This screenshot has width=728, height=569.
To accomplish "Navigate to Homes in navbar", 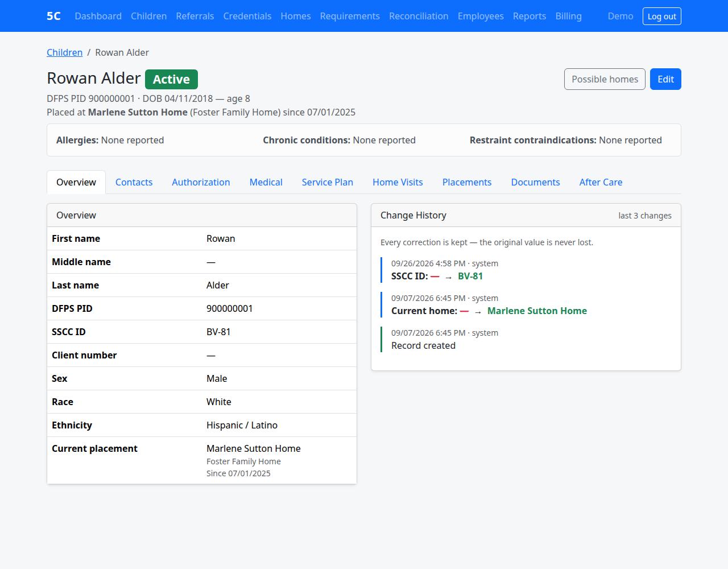I will click(x=296, y=16).
